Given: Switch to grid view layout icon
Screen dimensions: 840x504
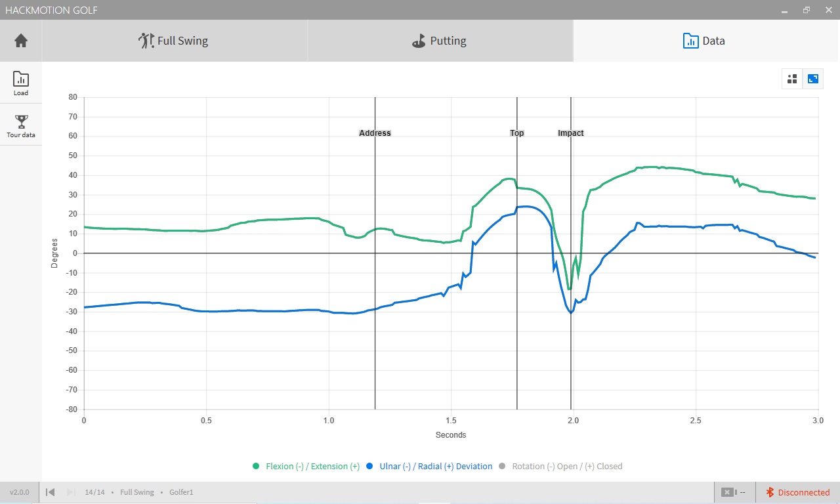Looking at the screenshot, I should click(792, 79).
